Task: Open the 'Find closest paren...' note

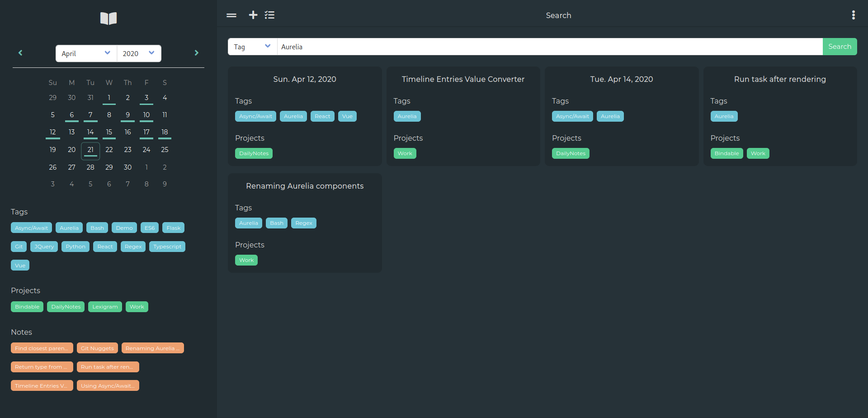Action: [42, 348]
